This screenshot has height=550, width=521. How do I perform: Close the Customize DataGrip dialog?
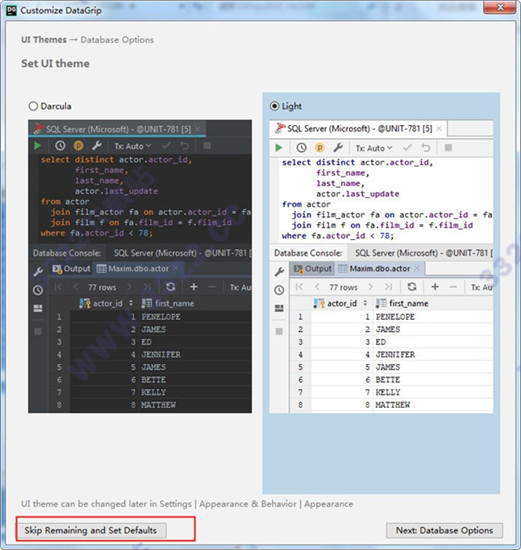(500, 7)
